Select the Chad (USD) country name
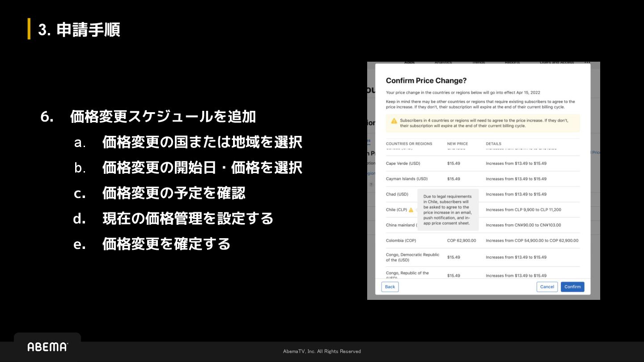Image resolution: width=644 pixels, height=362 pixels. click(x=397, y=194)
